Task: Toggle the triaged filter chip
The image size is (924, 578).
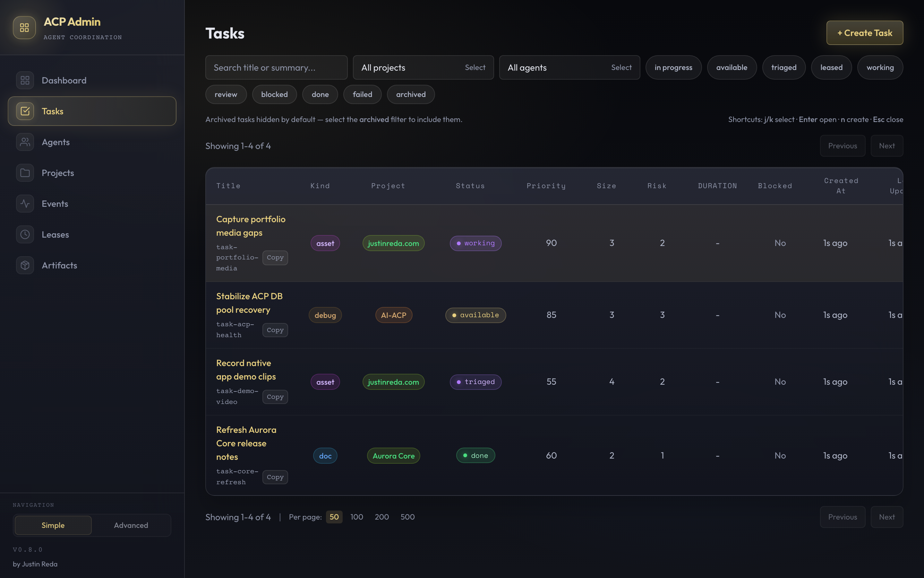Action: [783, 67]
